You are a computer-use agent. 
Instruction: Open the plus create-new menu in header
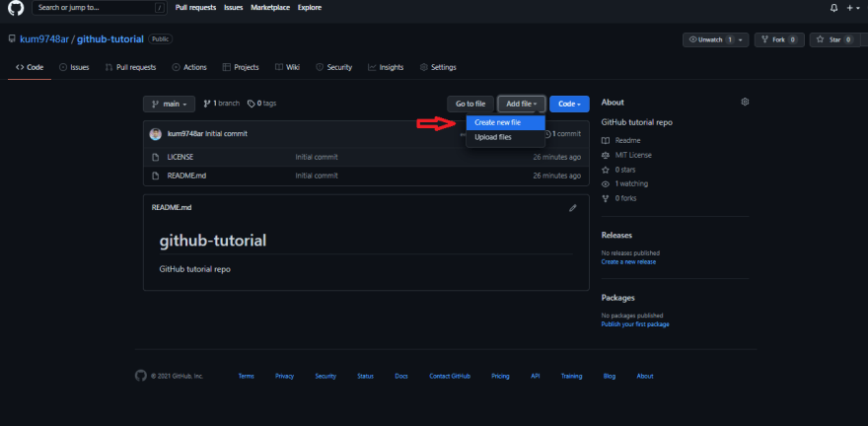(x=853, y=8)
